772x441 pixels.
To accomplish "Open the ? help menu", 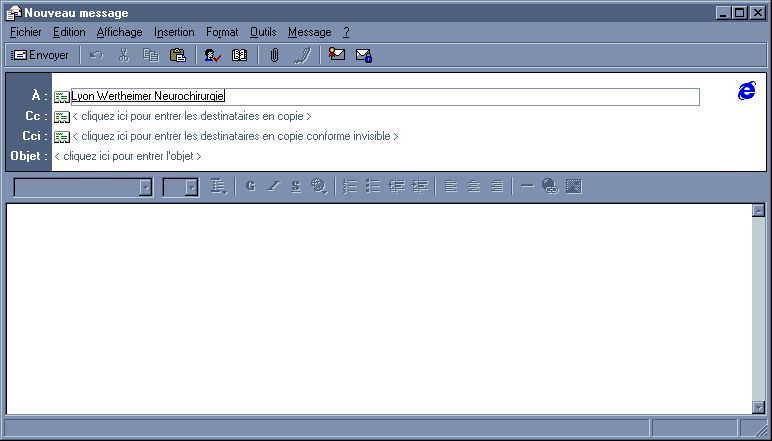I will (x=346, y=32).
